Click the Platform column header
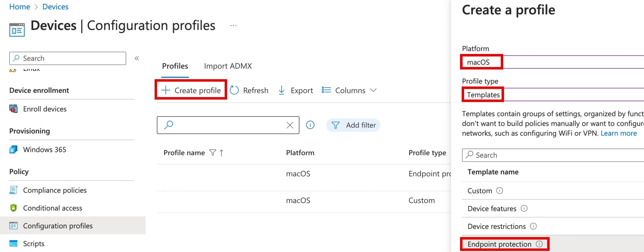Image resolution: width=644 pixels, height=252 pixels. 300,153
